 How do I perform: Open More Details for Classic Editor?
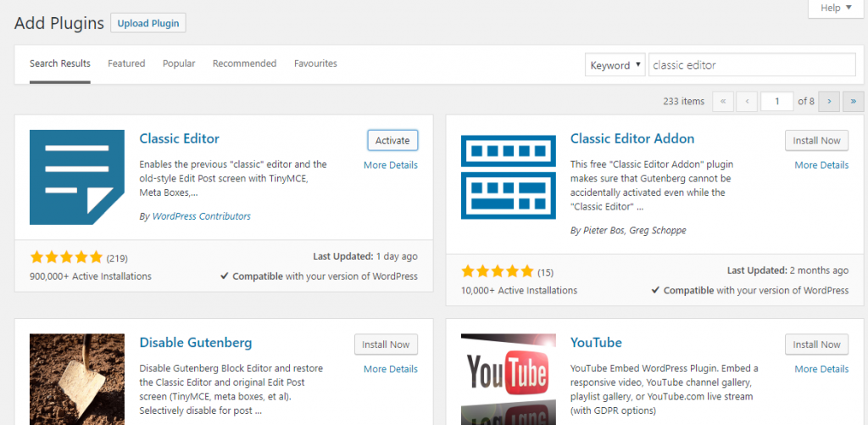[391, 165]
